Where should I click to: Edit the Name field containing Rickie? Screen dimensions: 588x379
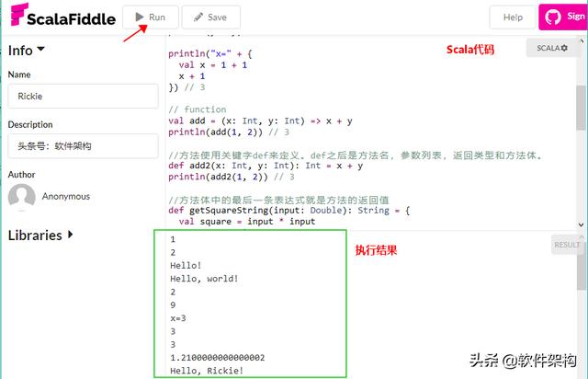click(83, 97)
